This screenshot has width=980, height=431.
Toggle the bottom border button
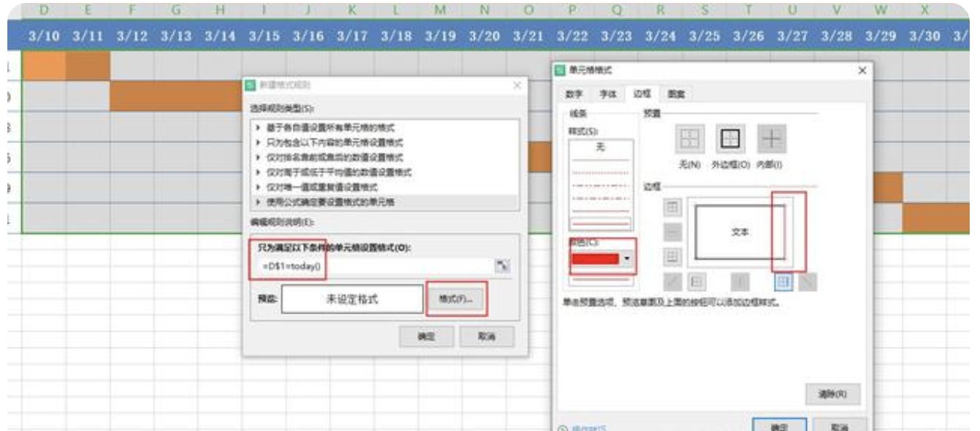point(673,257)
